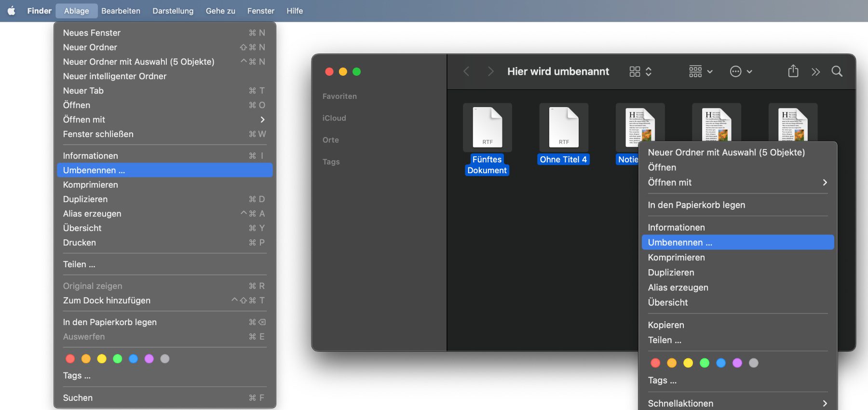Click In den Papierkorb legen in context menu
The image size is (868, 410).
coord(696,205)
